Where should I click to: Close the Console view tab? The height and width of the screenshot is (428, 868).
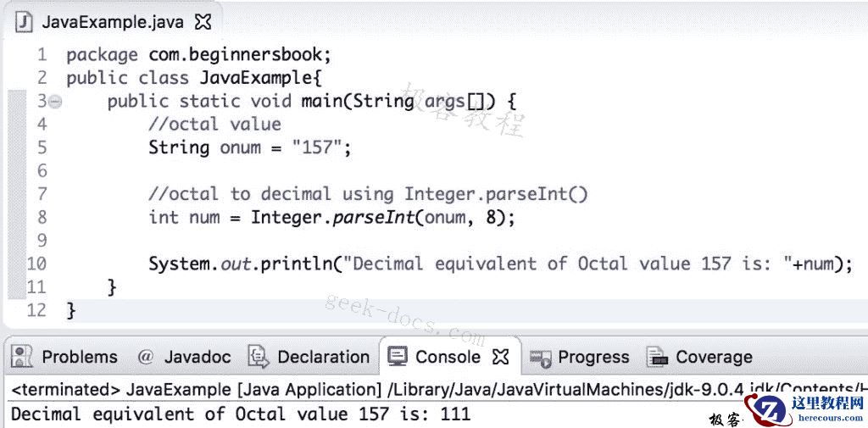(500, 357)
